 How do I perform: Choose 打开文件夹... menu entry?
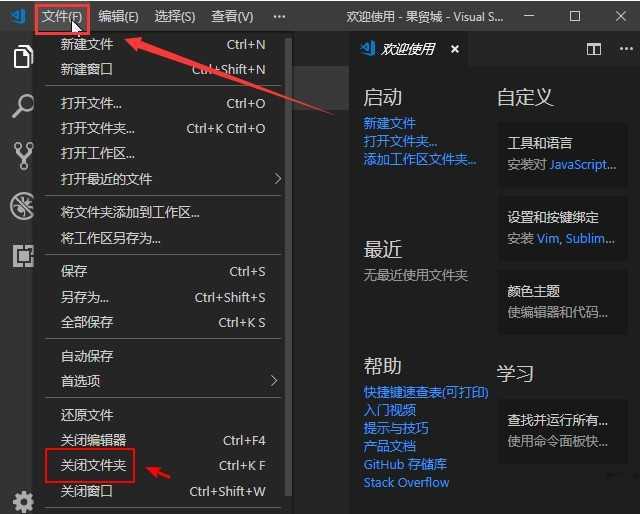click(x=163, y=128)
